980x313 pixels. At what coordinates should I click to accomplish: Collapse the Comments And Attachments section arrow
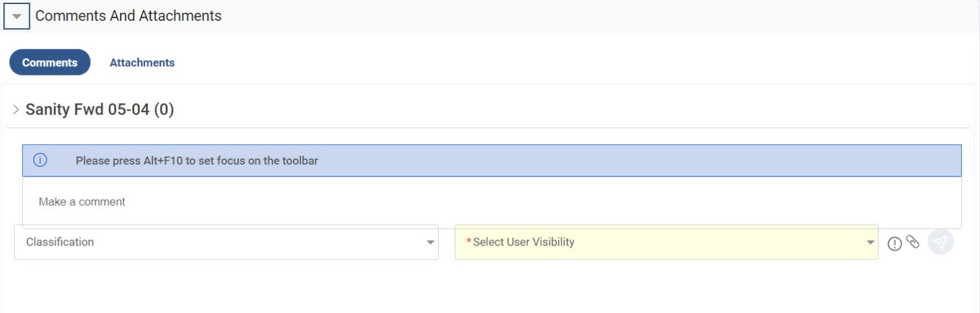[x=17, y=16]
